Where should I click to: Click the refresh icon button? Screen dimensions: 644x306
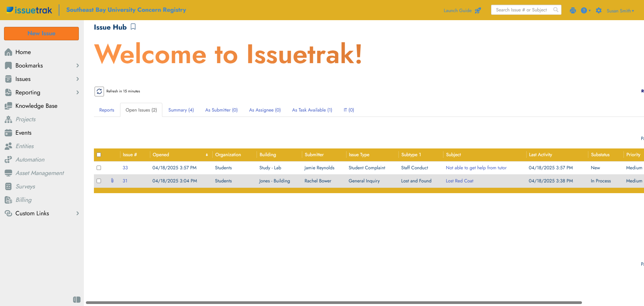99,91
